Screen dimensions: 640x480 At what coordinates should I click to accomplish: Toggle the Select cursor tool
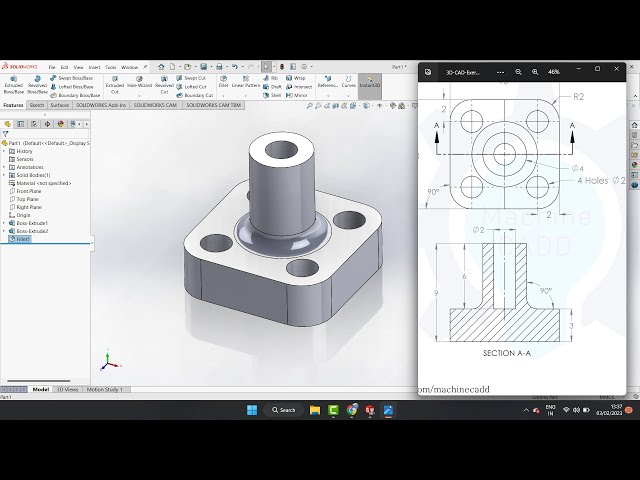[266, 67]
